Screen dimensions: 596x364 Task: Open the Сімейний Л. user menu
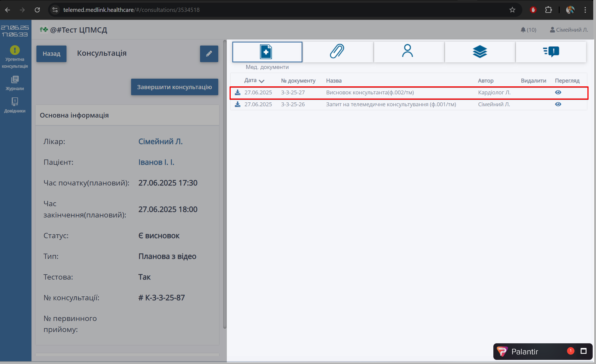pyautogui.click(x=569, y=30)
